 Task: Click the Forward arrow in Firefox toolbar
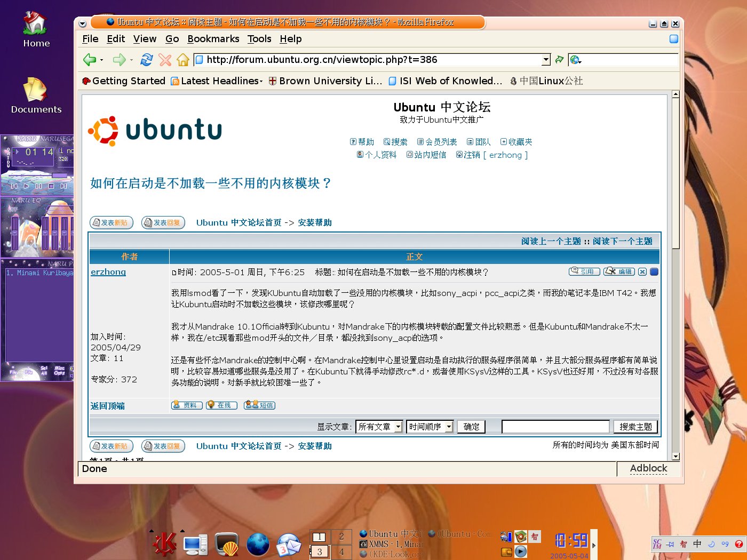point(119,60)
